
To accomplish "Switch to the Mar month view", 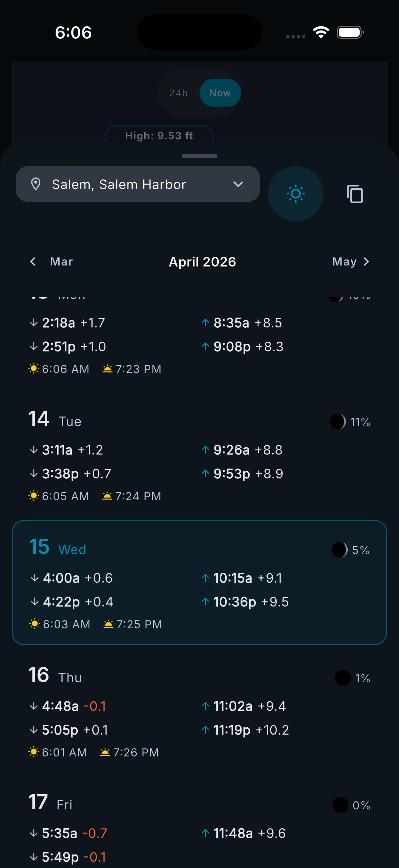I will (x=61, y=262).
